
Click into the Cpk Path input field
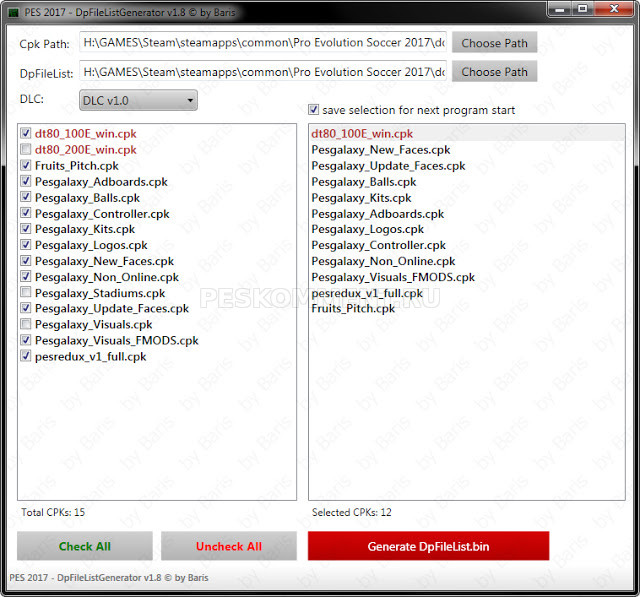tap(263, 42)
